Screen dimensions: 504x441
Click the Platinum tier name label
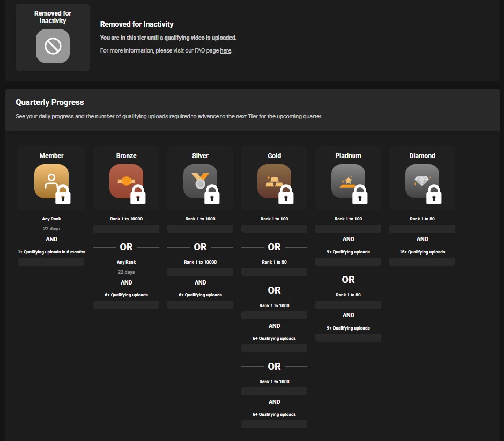coord(348,156)
